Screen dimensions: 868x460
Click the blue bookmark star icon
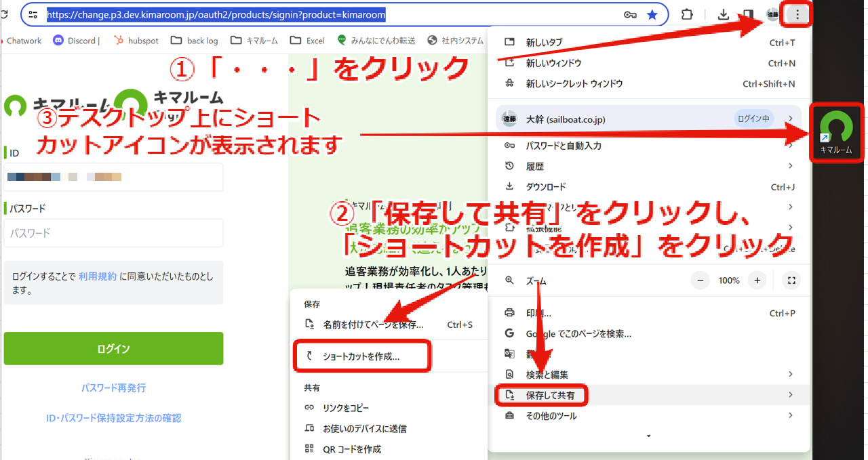652,14
